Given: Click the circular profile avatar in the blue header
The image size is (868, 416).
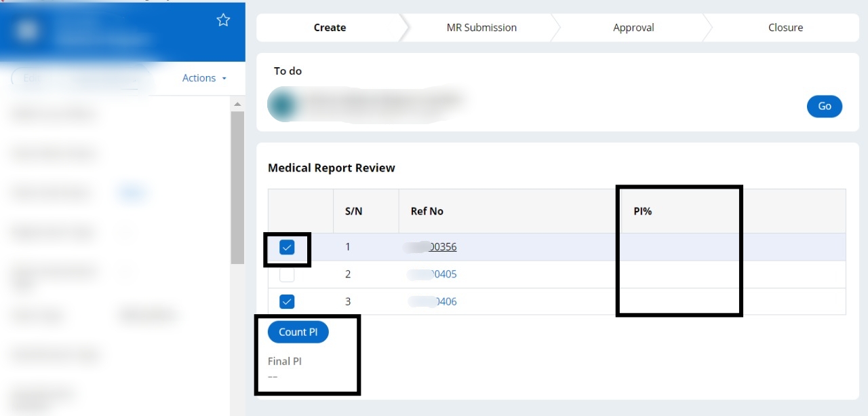Looking at the screenshot, I should click(26, 30).
